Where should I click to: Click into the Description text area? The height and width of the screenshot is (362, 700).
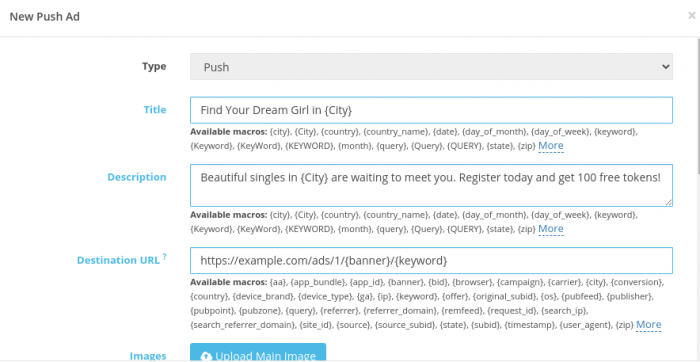click(x=431, y=185)
